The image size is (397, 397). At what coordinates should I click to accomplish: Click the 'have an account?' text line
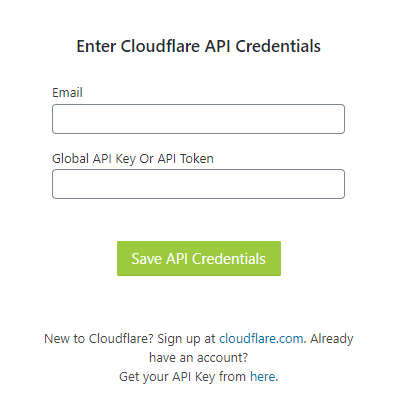click(x=198, y=358)
